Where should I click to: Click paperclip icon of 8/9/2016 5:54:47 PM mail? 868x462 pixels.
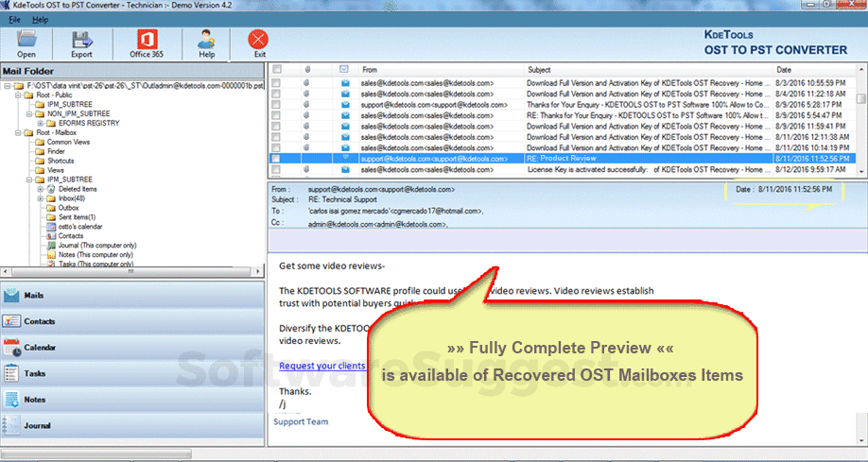pyautogui.click(x=306, y=115)
